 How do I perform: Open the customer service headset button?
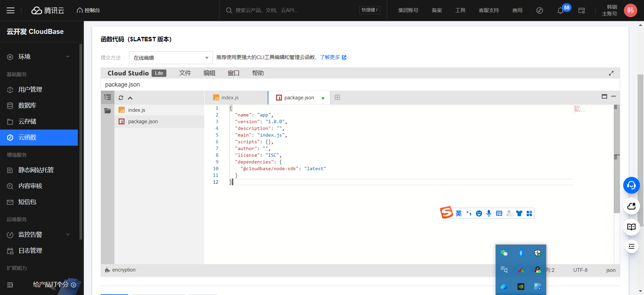[x=632, y=185]
